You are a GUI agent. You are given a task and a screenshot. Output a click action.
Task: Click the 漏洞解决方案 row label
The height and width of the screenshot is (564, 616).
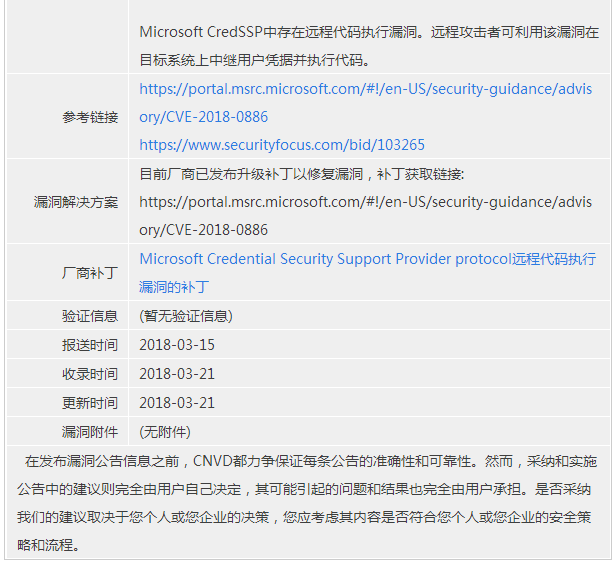[x=76, y=202]
